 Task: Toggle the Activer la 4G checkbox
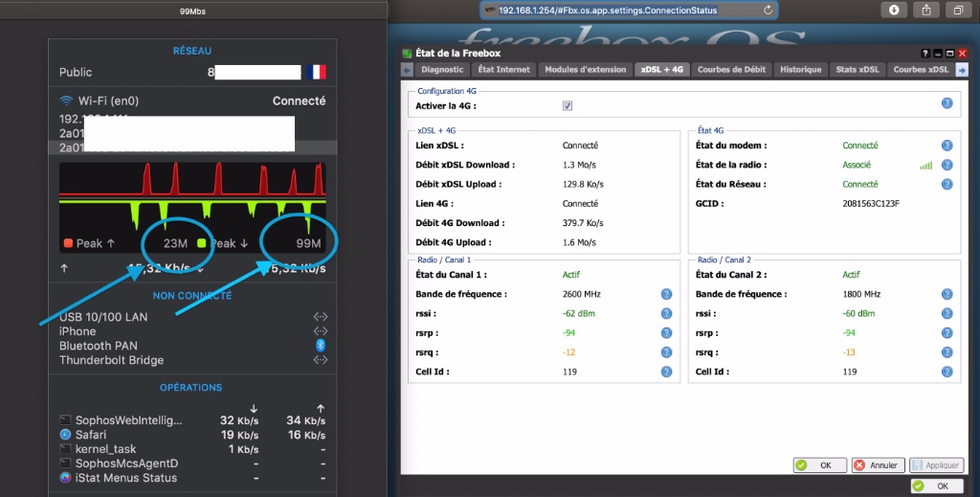click(x=568, y=105)
